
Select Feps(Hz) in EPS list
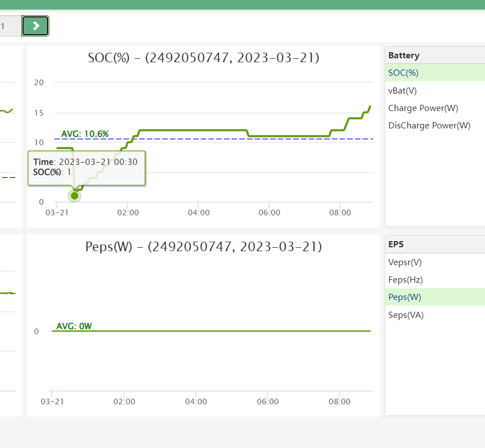coord(435,280)
